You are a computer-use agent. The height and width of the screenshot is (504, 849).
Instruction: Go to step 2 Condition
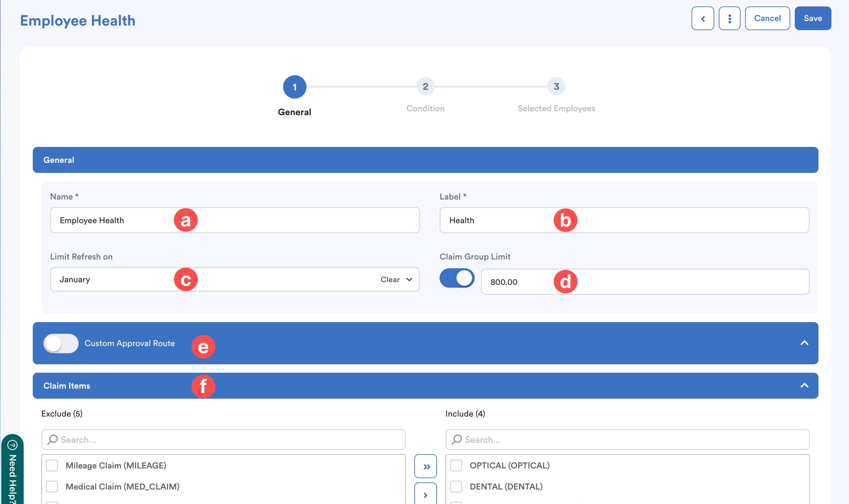(425, 87)
